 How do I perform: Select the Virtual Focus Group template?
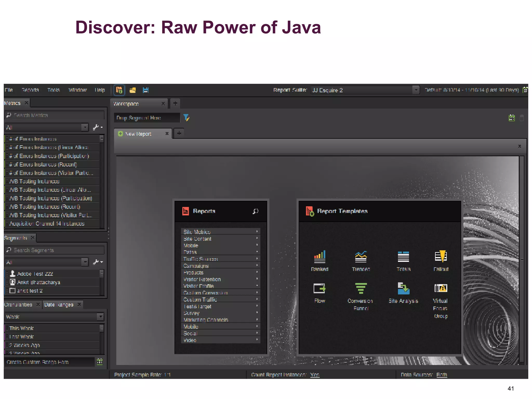(x=441, y=300)
